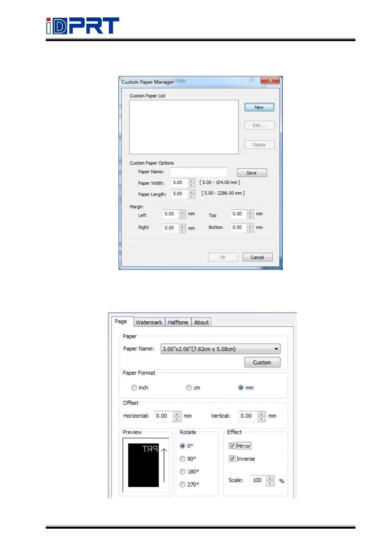Select 90° rotation
Viewport: 392px width, 554px height.
pyautogui.click(x=183, y=459)
